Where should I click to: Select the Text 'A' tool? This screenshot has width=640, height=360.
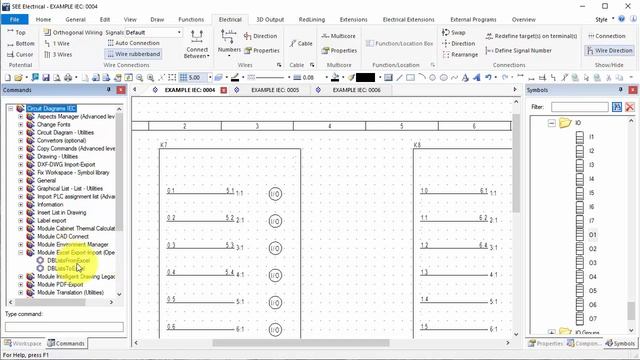pyautogui.click(x=465, y=78)
